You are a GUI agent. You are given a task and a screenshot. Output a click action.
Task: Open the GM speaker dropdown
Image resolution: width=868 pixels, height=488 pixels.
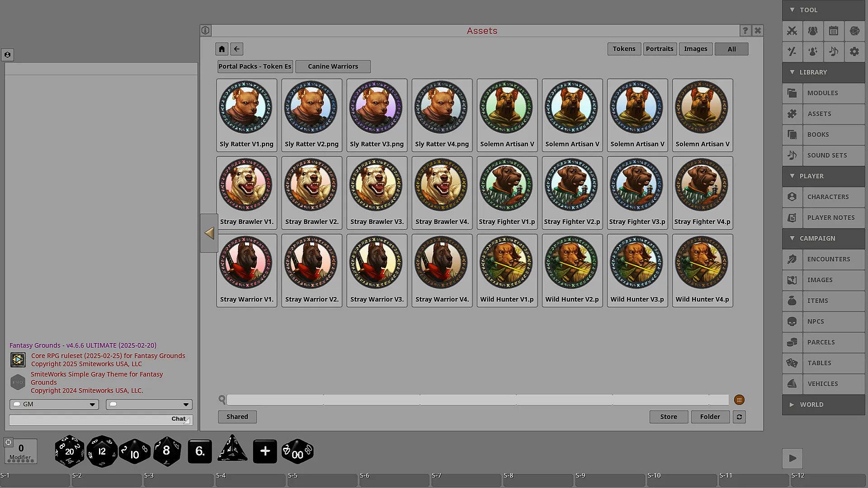pyautogui.click(x=54, y=404)
